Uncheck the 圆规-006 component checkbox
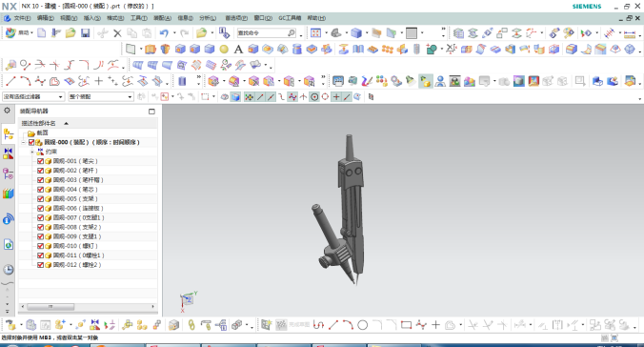644x347 pixels. (40, 209)
